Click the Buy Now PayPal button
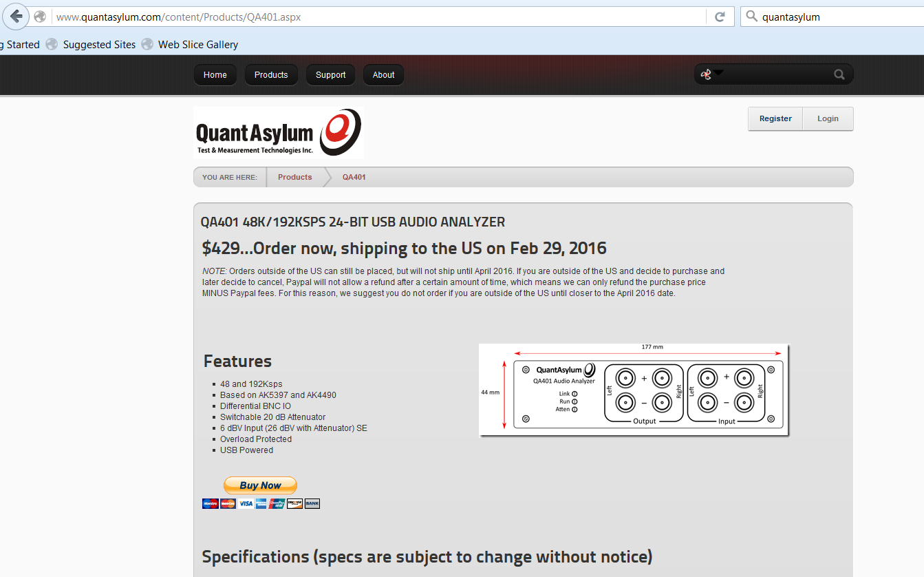Image resolution: width=924 pixels, height=577 pixels. click(x=261, y=485)
